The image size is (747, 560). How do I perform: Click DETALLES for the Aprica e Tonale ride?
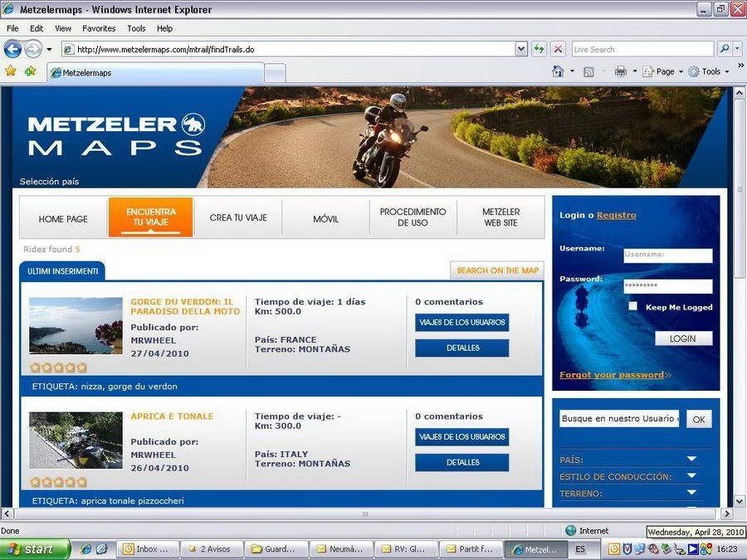tap(462, 462)
